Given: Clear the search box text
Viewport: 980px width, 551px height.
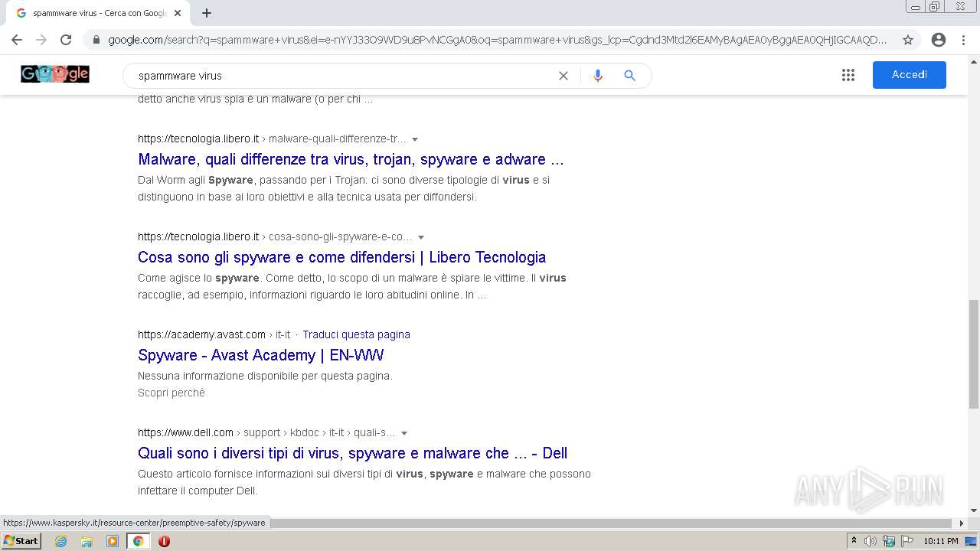Looking at the screenshot, I should pyautogui.click(x=563, y=76).
